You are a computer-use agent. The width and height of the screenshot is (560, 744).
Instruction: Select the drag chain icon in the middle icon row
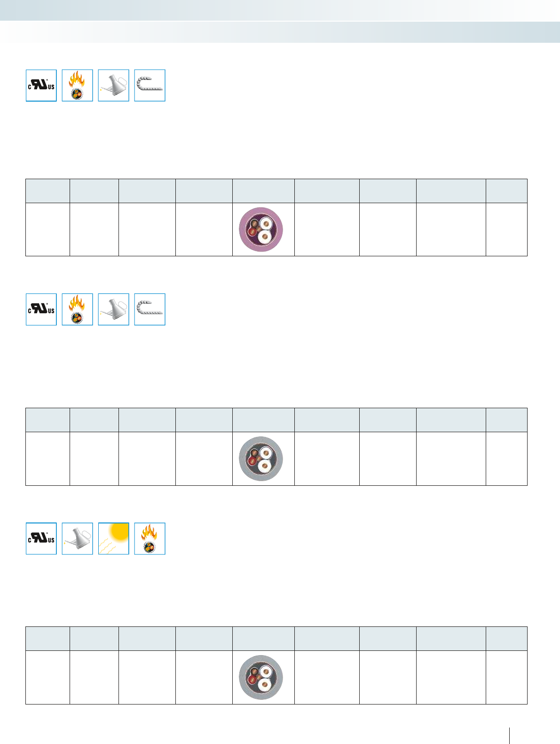click(150, 309)
